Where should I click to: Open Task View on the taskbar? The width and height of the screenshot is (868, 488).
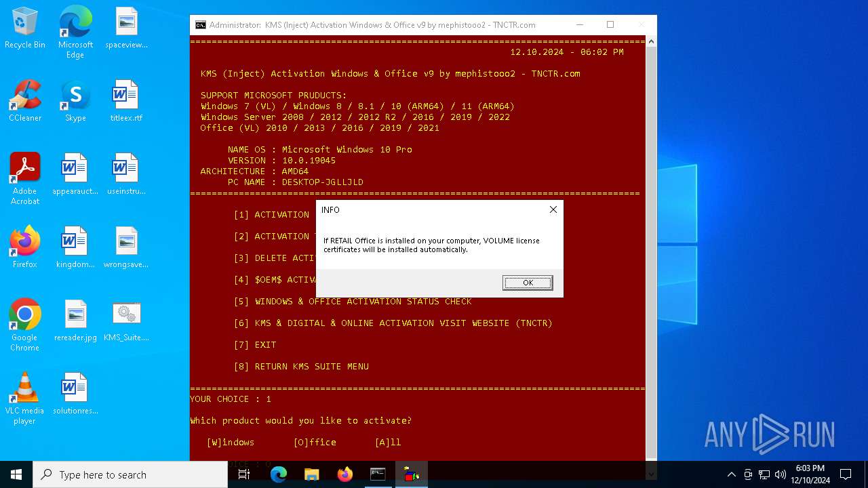point(245,474)
